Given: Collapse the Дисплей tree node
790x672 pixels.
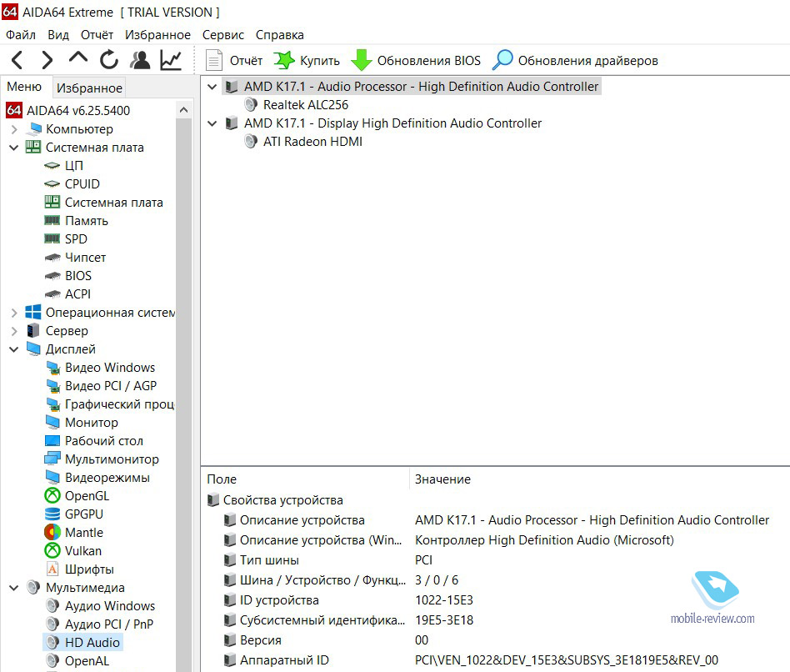Looking at the screenshot, I should click(x=14, y=349).
